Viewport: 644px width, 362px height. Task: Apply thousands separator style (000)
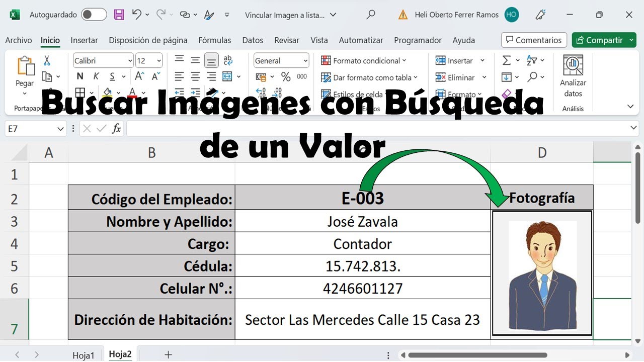tap(302, 76)
